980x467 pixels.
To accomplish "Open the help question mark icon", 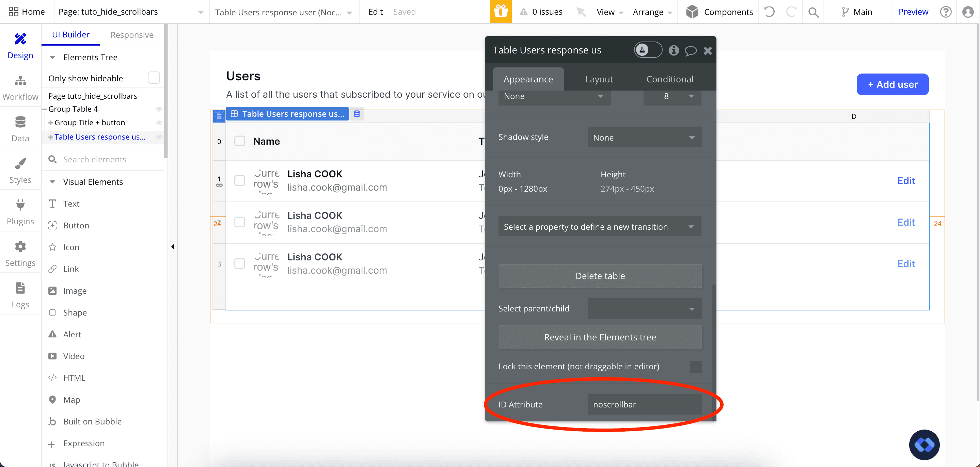I will [945, 12].
